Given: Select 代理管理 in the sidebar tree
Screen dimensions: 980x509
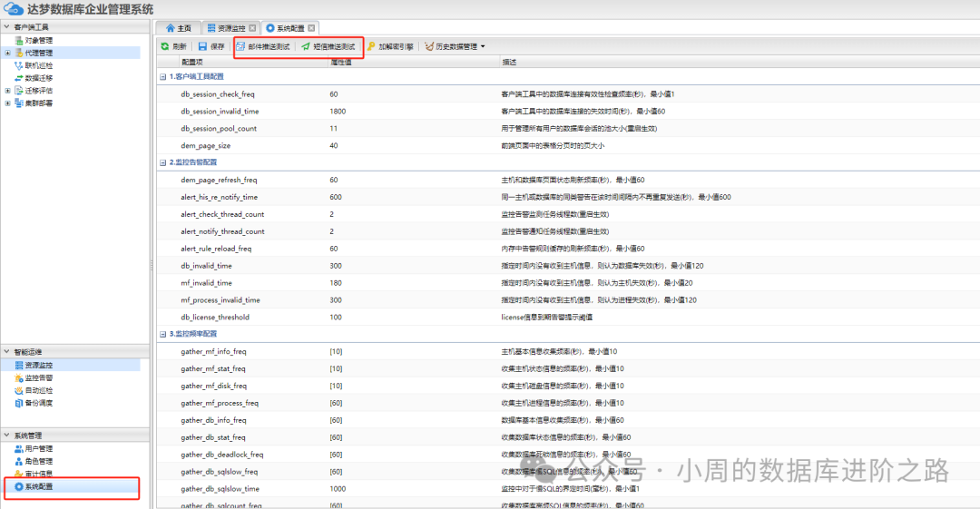Looking at the screenshot, I should coord(39,54).
